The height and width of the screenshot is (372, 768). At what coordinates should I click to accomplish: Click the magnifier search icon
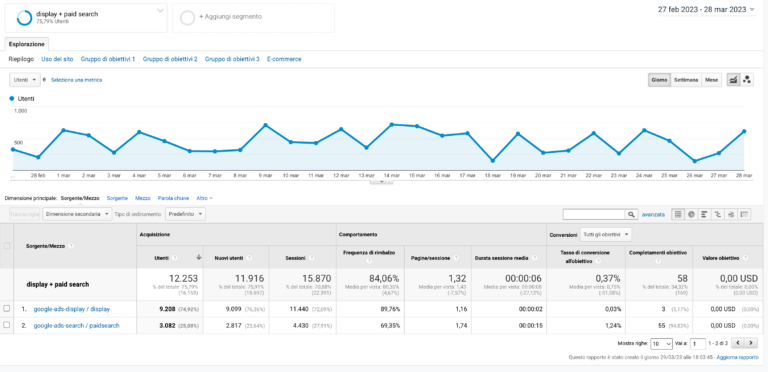[x=631, y=214]
